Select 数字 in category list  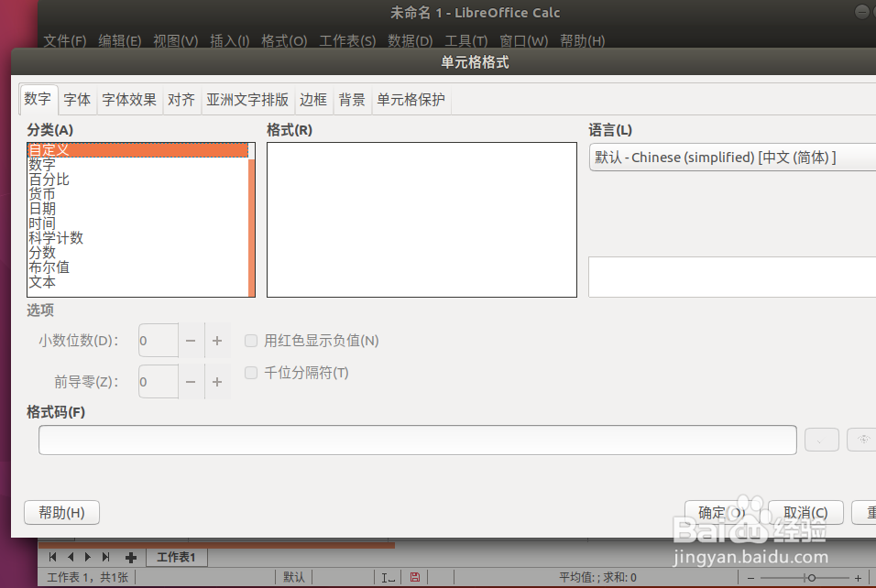coord(137,165)
